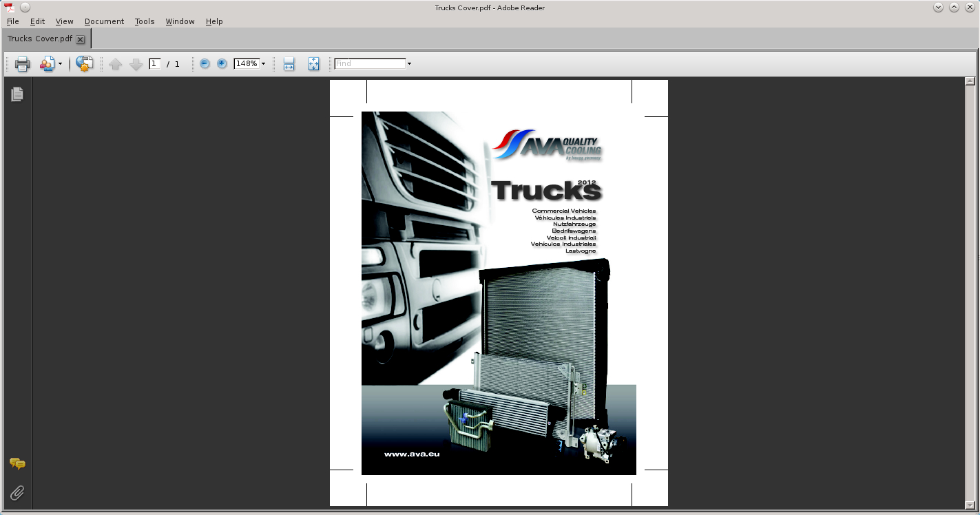Open the Attachments paperclip panel
The image size is (980, 515).
(17, 492)
